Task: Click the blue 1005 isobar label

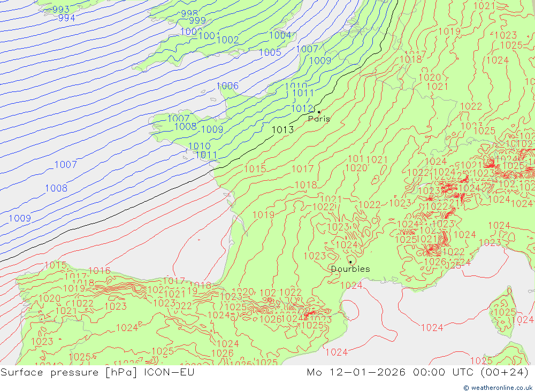Action: pyautogui.click(x=270, y=52)
